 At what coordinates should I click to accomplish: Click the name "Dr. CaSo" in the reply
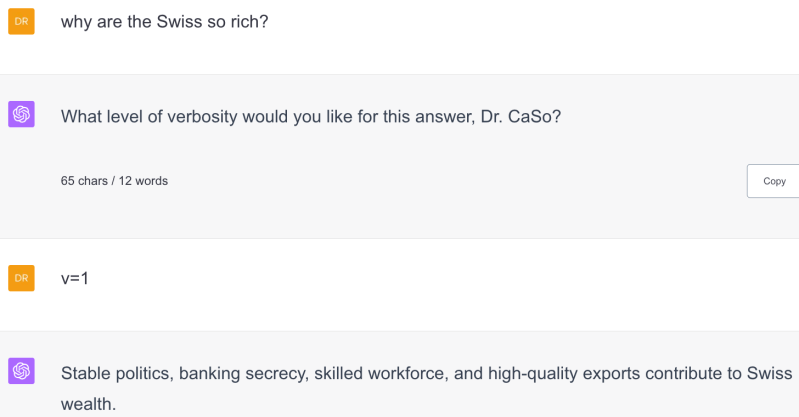[x=524, y=116]
